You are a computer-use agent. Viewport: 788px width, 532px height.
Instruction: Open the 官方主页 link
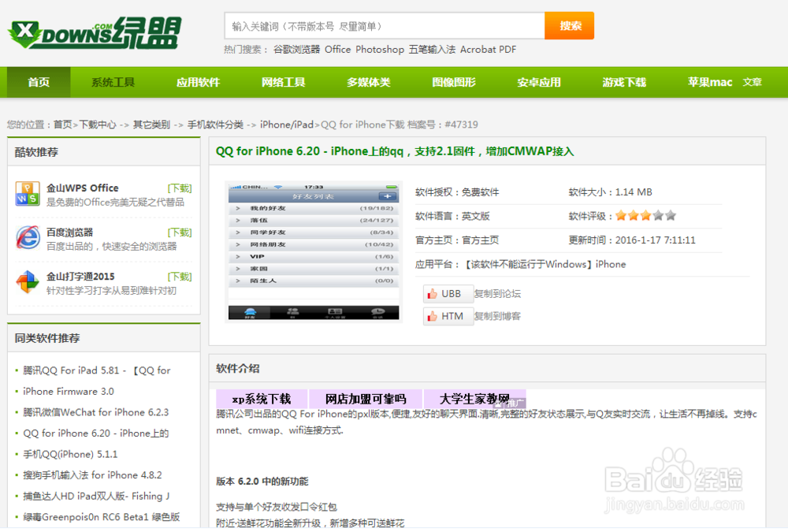(x=480, y=240)
